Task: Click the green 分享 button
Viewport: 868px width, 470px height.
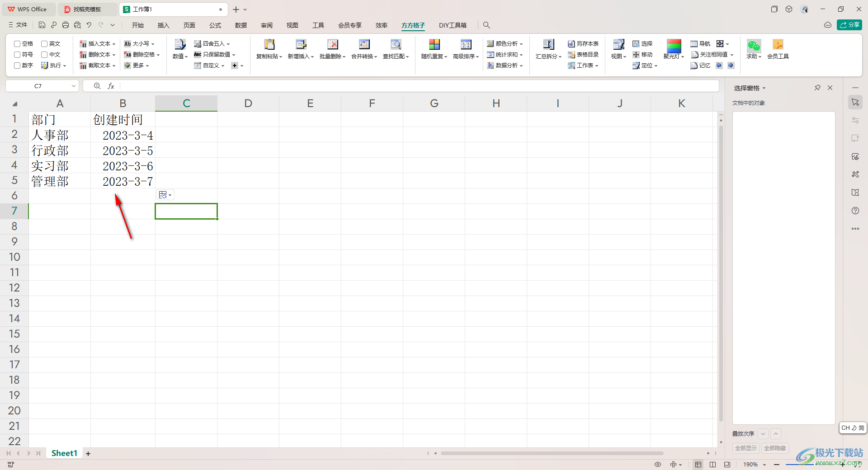Action: pyautogui.click(x=849, y=25)
